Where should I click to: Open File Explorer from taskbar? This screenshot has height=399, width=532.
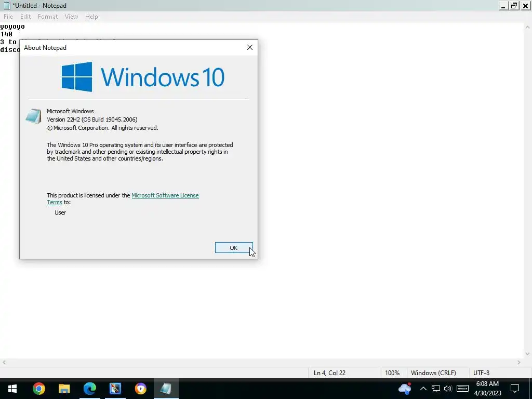coord(64,389)
